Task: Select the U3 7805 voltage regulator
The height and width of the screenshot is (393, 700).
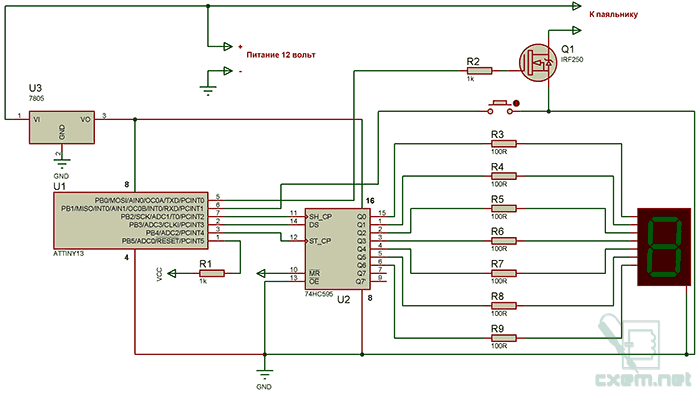Action: (x=62, y=127)
